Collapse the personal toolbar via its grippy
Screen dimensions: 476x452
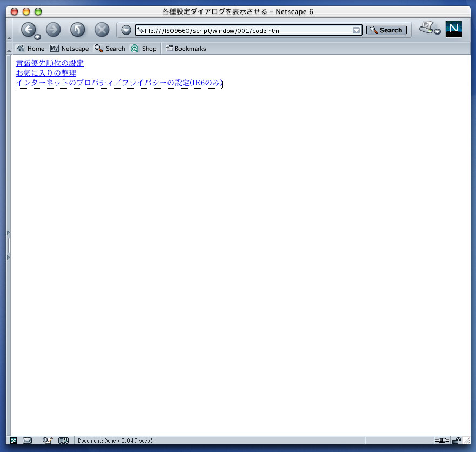9,49
